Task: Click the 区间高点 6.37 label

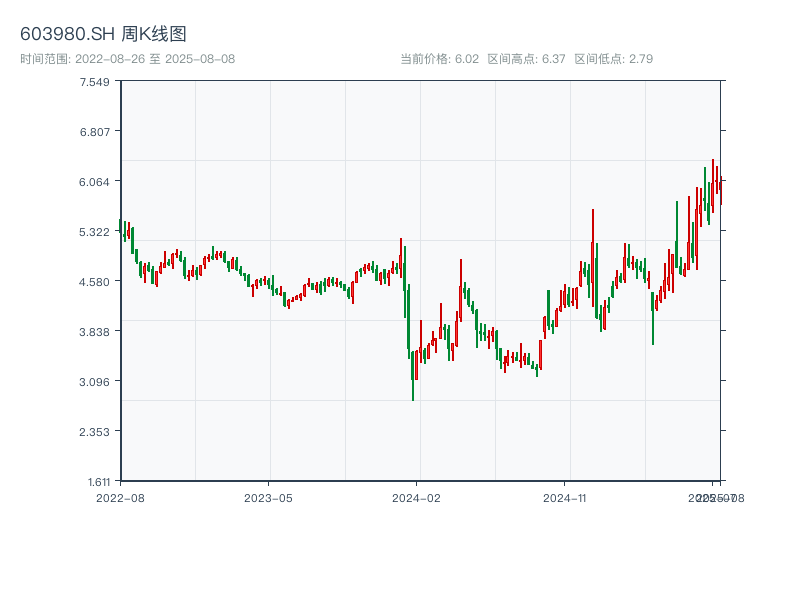Action: (526, 59)
